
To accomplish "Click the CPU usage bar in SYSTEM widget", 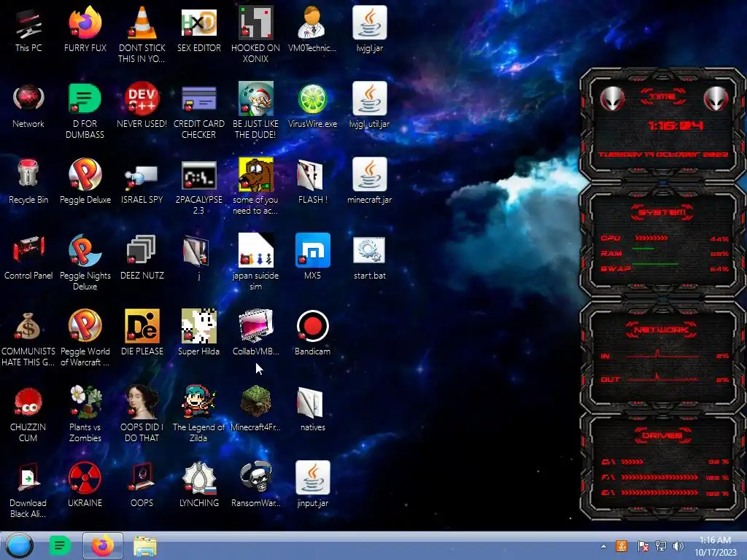I will (x=651, y=238).
